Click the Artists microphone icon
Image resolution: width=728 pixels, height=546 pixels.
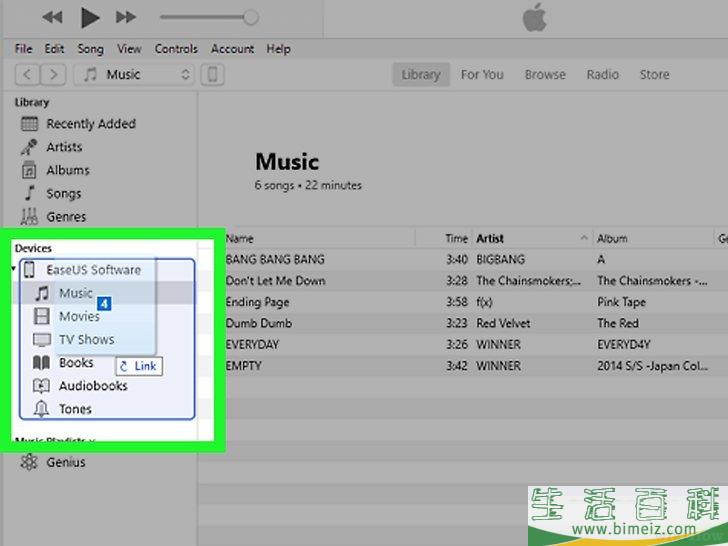pos(29,147)
